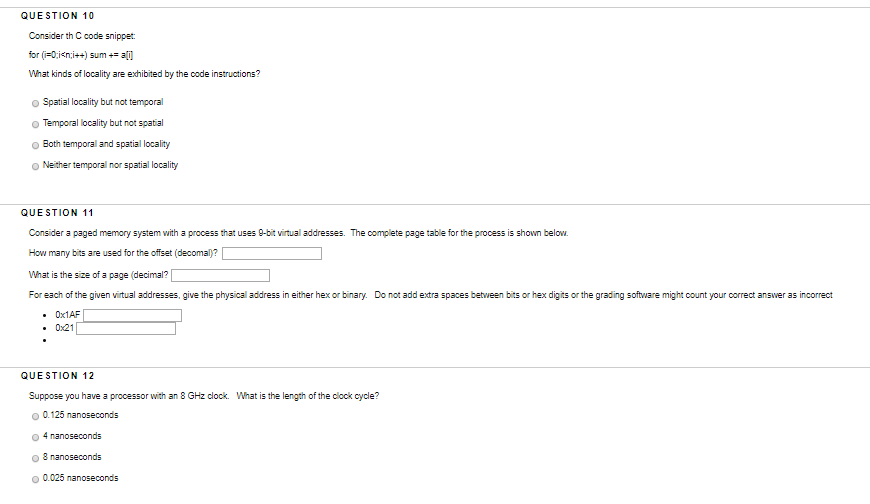Image resolution: width=870 pixels, height=504 pixels.
Task: Pick "Both temporal and spatial locality" radio
Action: [37, 144]
